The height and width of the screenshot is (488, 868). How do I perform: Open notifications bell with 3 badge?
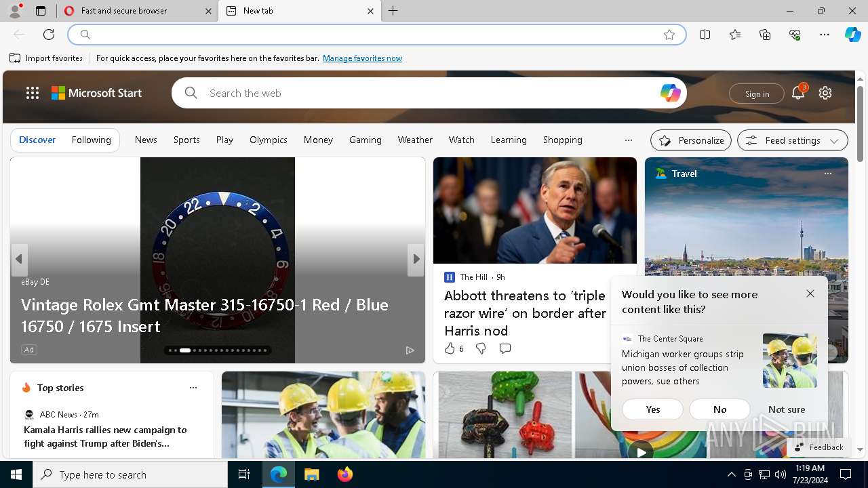pyautogui.click(x=798, y=93)
